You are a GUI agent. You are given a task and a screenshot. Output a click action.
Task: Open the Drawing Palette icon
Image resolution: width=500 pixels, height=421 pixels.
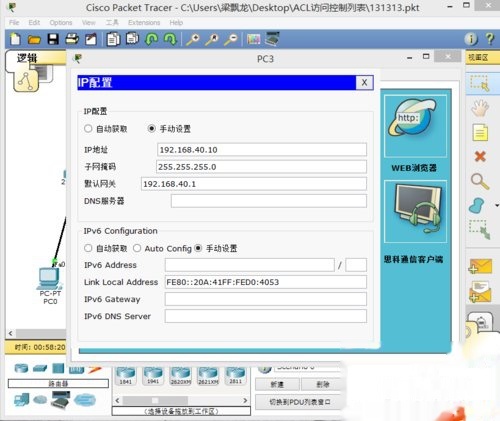tap(253, 39)
